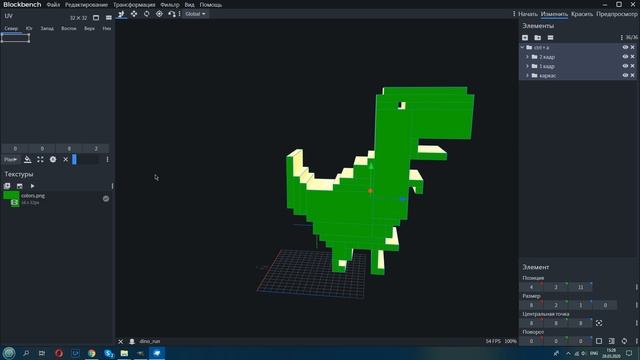Image resolution: width=640 pixels, height=360 pixels.
Task: Click the UV maximize expand-arrows icon
Action: point(40,160)
